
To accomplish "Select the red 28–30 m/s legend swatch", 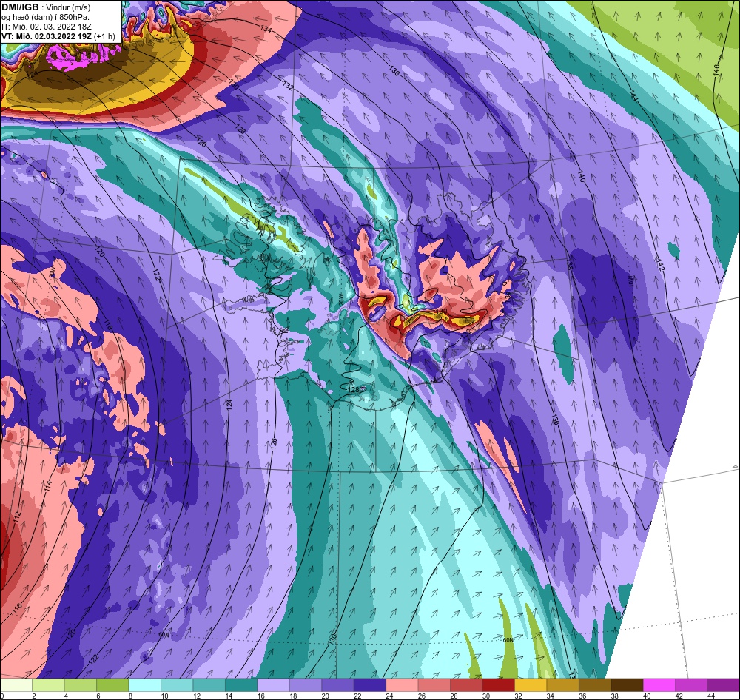I will (x=465, y=684).
